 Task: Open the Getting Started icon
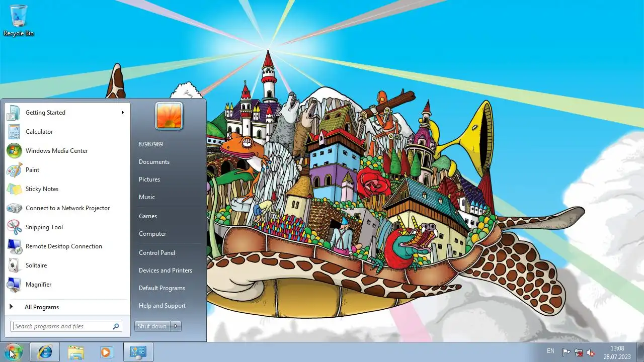point(14,113)
